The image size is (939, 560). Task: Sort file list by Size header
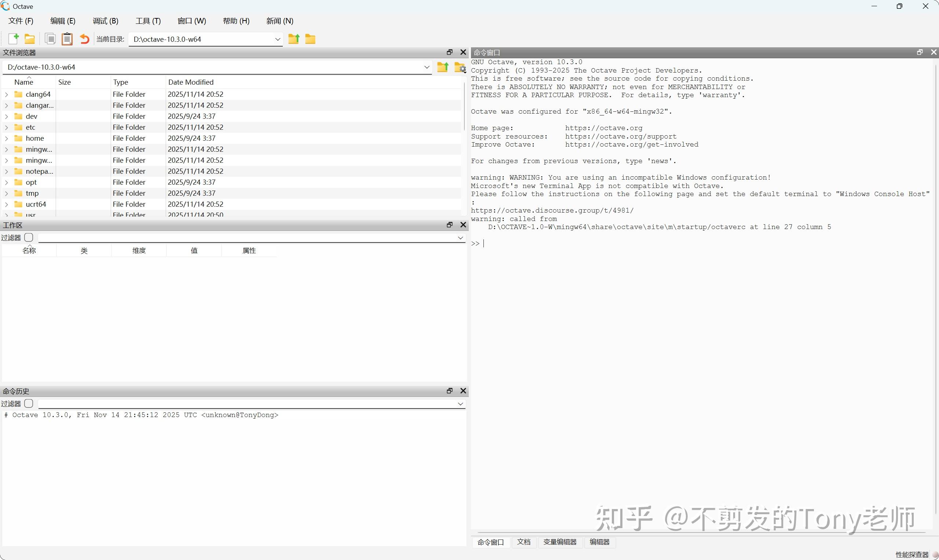click(x=83, y=82)
